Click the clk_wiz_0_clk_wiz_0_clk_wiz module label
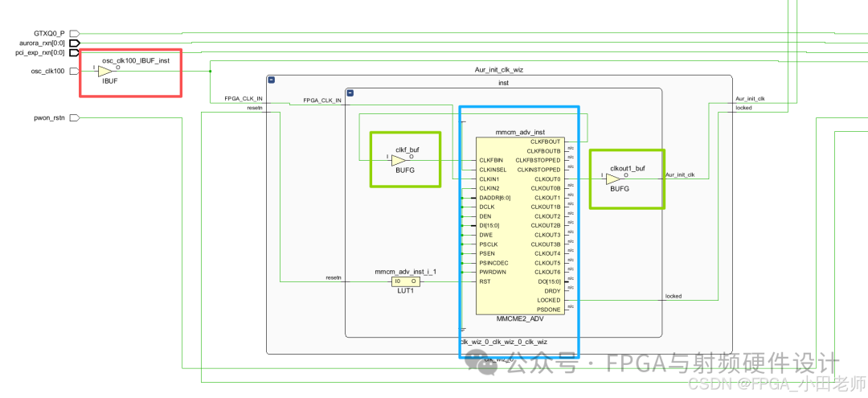The image size is (868, 398). pyautogui.click(x=503, y=342)
